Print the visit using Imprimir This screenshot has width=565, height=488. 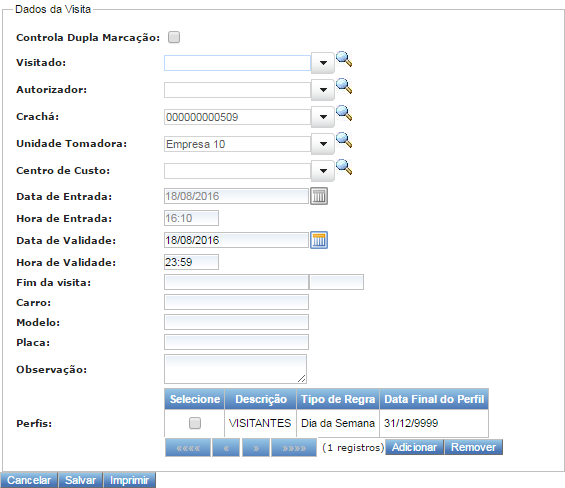(x=129, y=480)
